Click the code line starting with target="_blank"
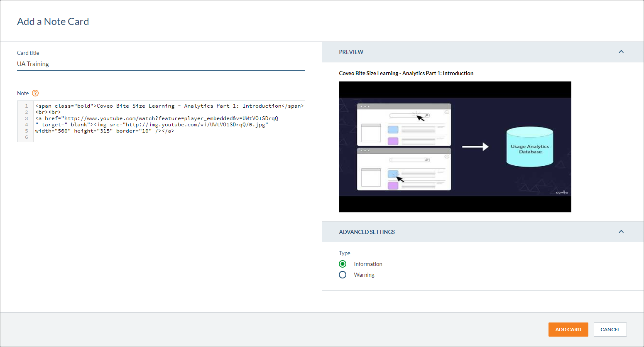644x347 pixels. 152,125
